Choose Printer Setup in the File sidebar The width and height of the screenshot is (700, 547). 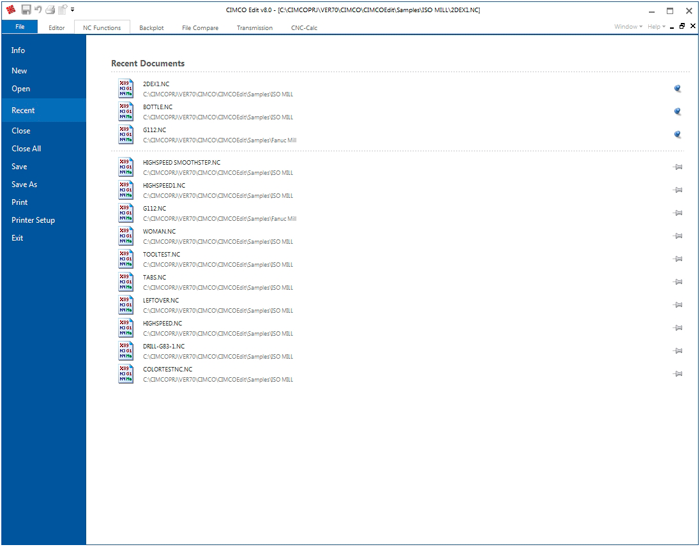click(43, 220)
